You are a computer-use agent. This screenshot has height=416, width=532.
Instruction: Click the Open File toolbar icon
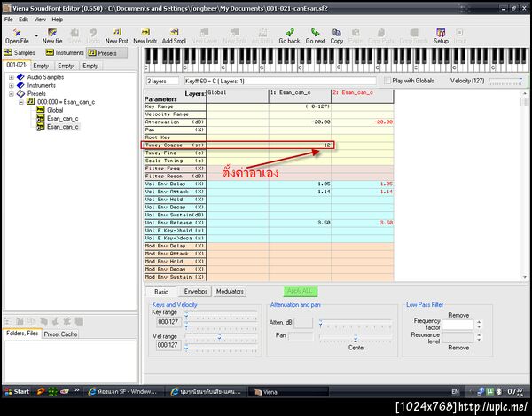pyautogui.click(x=17, y=36)
